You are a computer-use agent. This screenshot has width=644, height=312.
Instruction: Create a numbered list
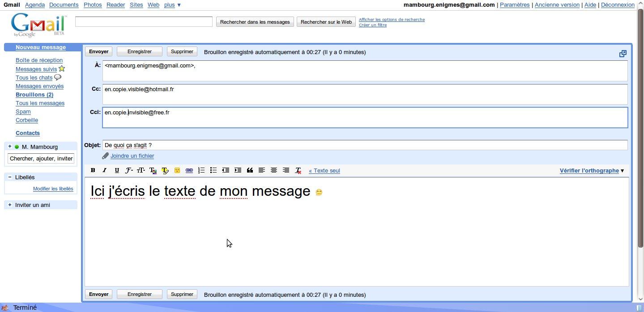pyautogui.click(x=201, y=170)
